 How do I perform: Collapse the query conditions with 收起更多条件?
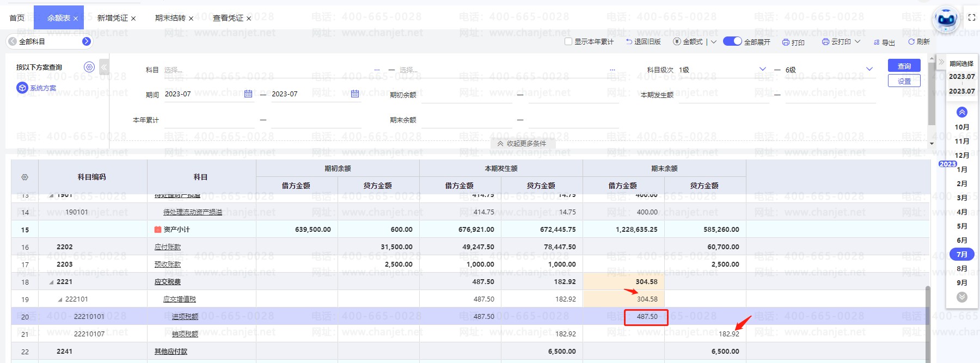[521, 144]
